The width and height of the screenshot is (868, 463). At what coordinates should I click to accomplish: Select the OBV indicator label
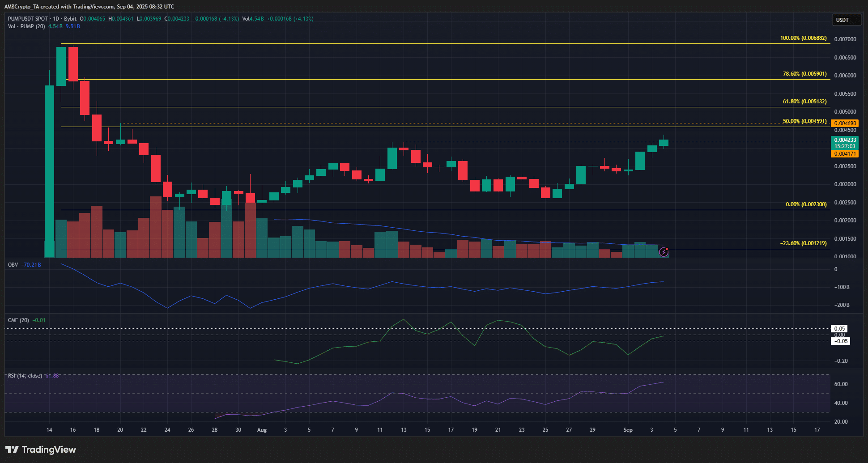[x=13, y=265]
